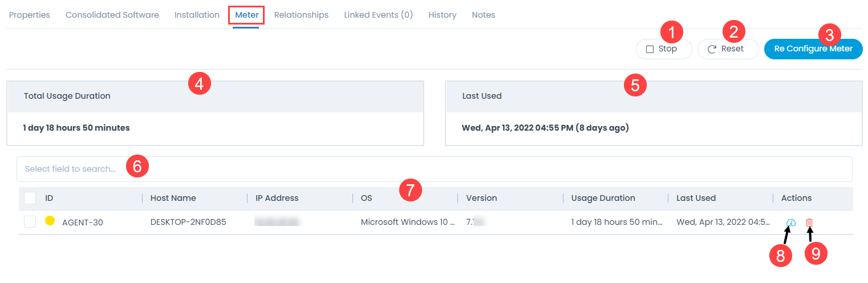Check the AGENT-30 row checkbox
This screenshot has width=868, height=283.
pyautogui.click(x=30, y=222)
